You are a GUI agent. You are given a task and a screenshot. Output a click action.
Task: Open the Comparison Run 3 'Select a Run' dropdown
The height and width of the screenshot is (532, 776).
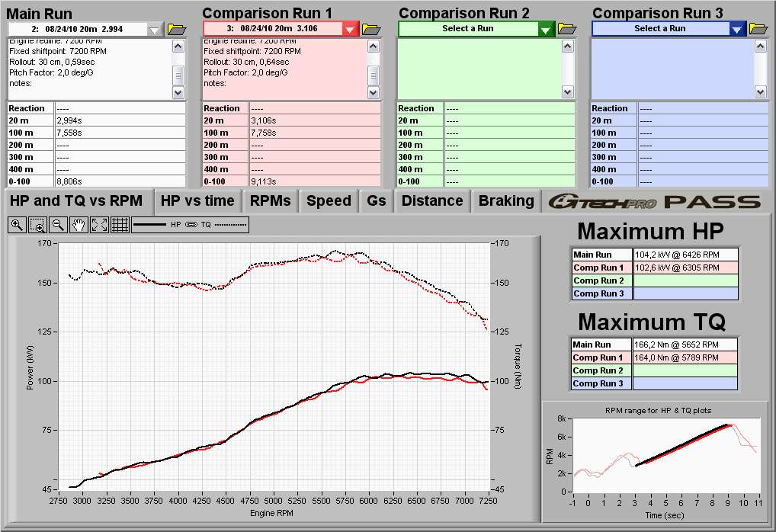(737, 29)
